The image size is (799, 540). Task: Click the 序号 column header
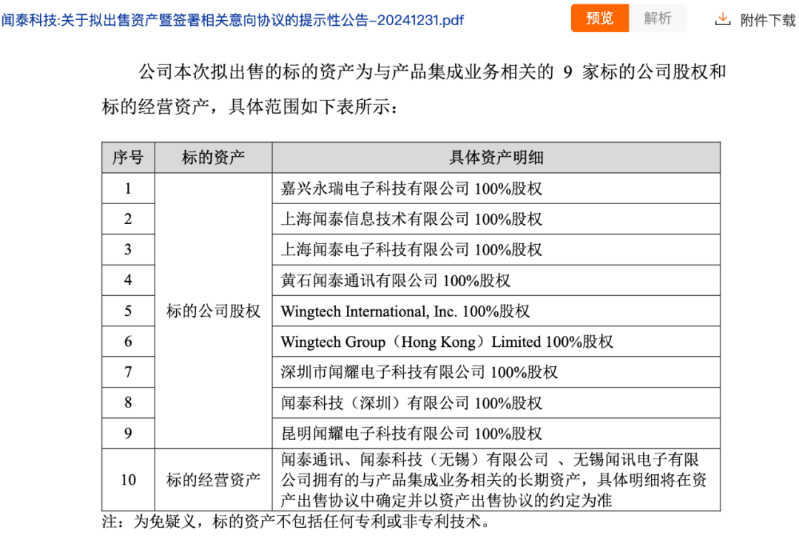point(127,157)
